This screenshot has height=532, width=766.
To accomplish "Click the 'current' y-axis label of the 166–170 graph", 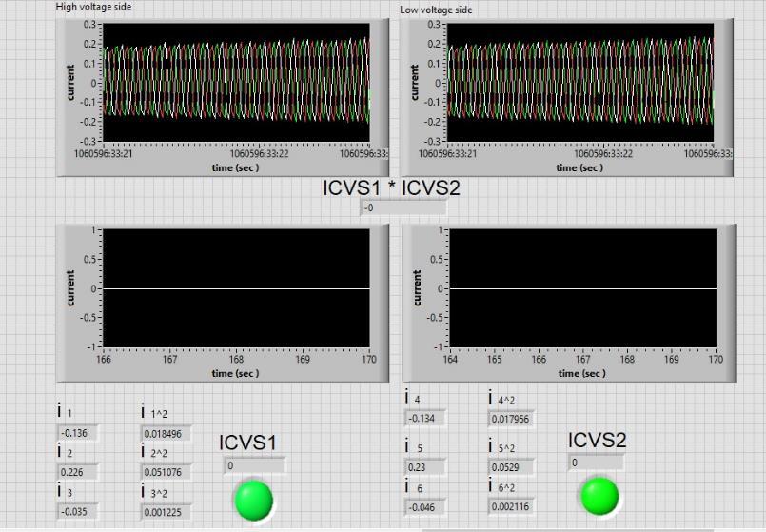I will pos(70,288).
